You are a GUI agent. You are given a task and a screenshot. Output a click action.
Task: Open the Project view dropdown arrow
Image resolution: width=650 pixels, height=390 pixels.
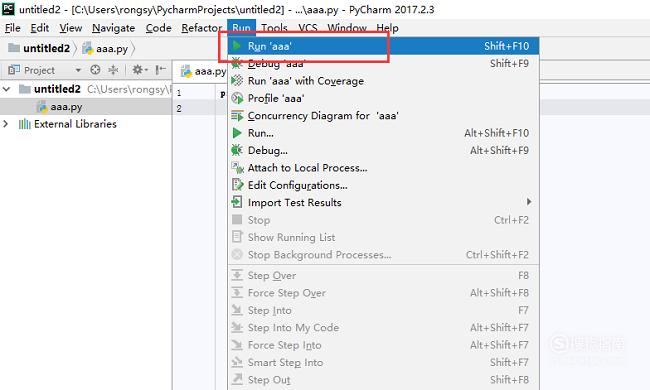click(78, 70)
